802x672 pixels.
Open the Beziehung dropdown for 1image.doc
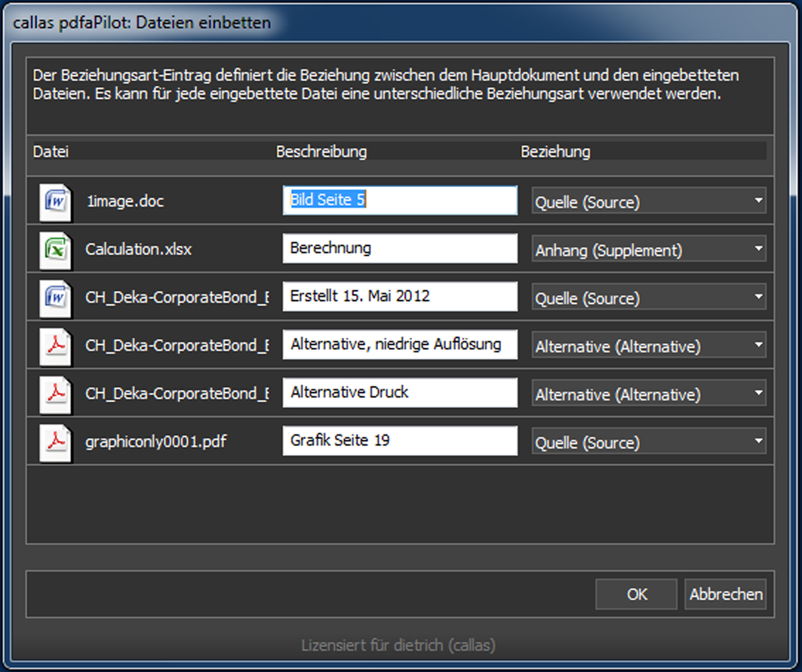click(648, 201)
